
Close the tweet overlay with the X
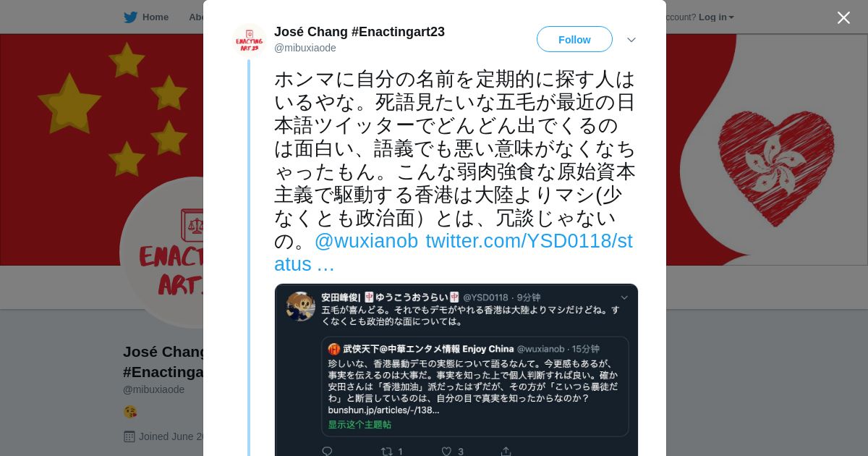[x=843, y=17]
